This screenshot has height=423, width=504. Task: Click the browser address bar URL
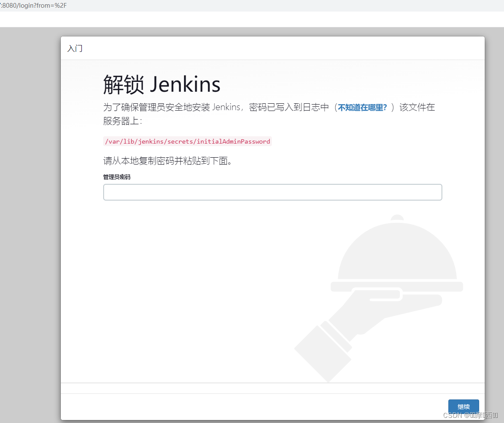pyautogui.click(x=33, y=6)
